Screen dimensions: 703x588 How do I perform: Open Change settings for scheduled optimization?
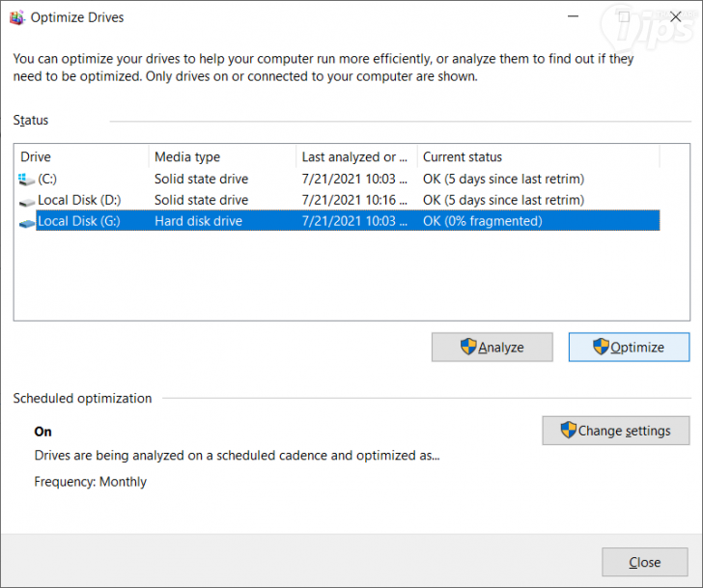[x=615, y=431]
